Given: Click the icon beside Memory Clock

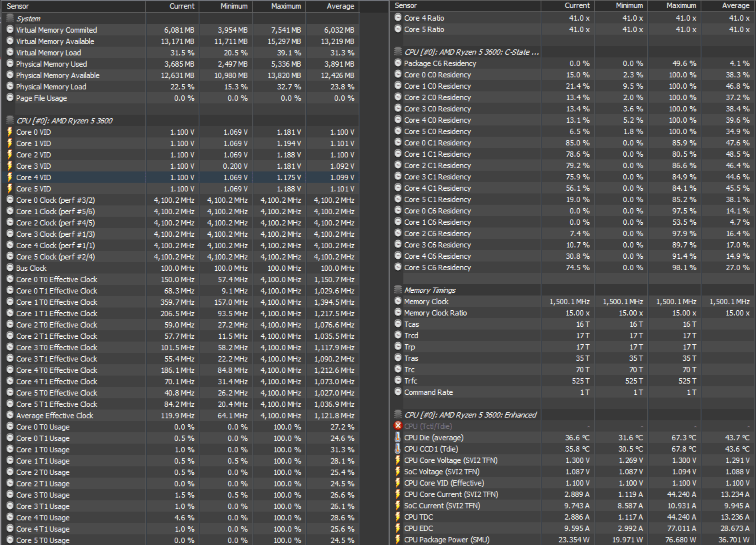Looking at the screenshot, I should point(398,301).
